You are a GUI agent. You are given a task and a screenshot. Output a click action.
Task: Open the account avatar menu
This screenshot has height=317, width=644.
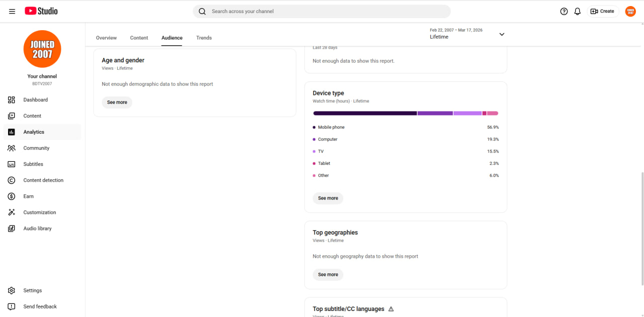coord(630,11)
